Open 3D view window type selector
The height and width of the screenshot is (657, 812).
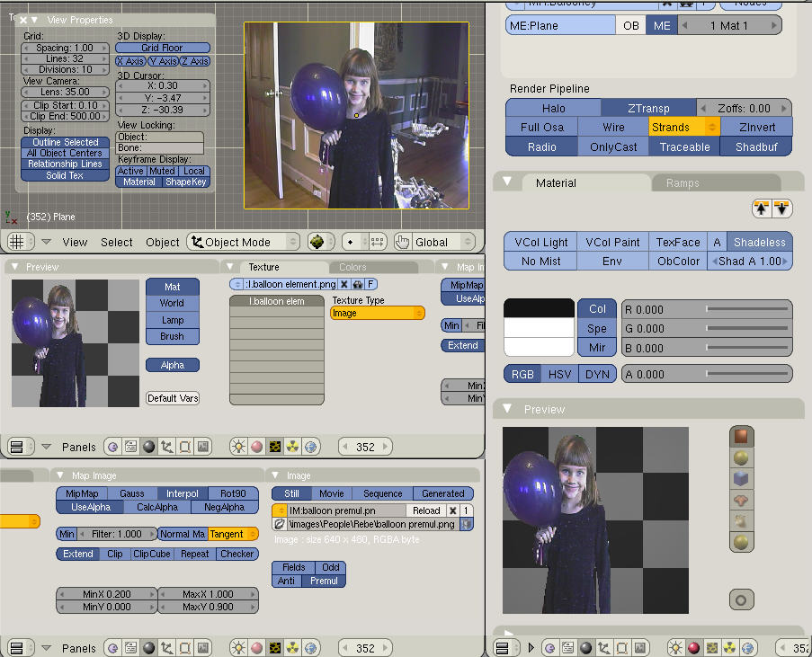(21, 242)
